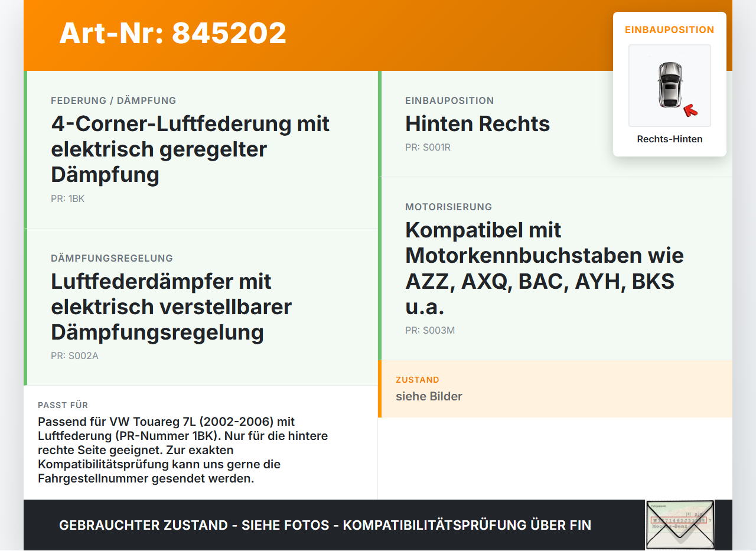Select the Luftfederdämpfer description text
Screen dimensions: 756x551
171,307
